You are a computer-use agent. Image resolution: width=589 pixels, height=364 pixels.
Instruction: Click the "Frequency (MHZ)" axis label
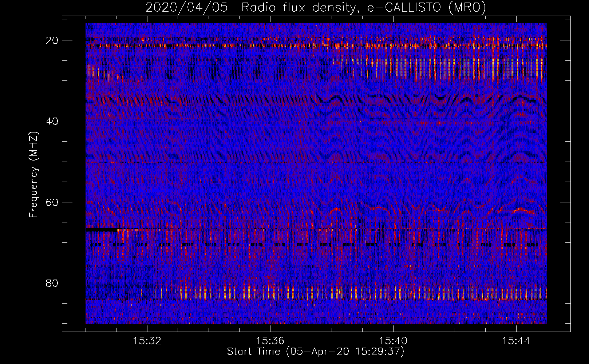point(33,175)
